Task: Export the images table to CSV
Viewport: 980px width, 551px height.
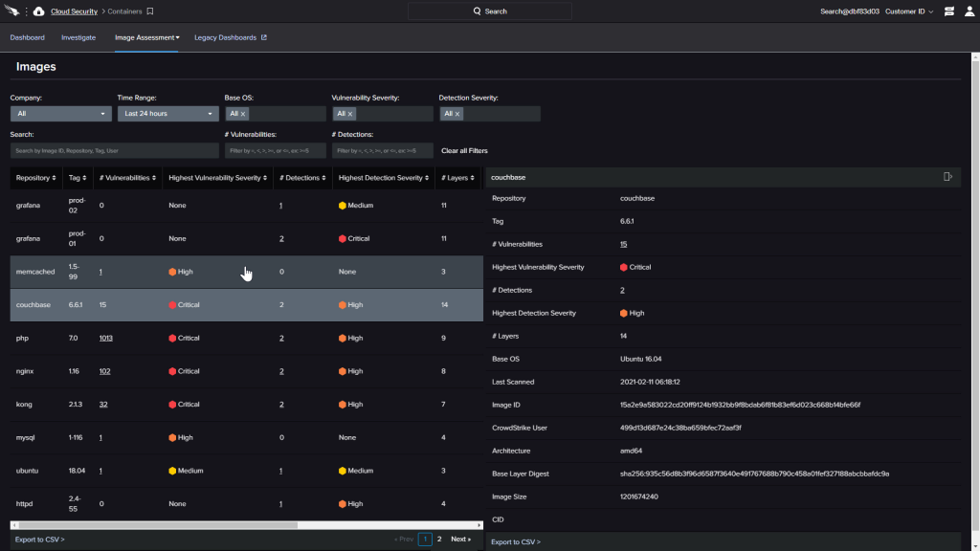Action: (40, 540)
